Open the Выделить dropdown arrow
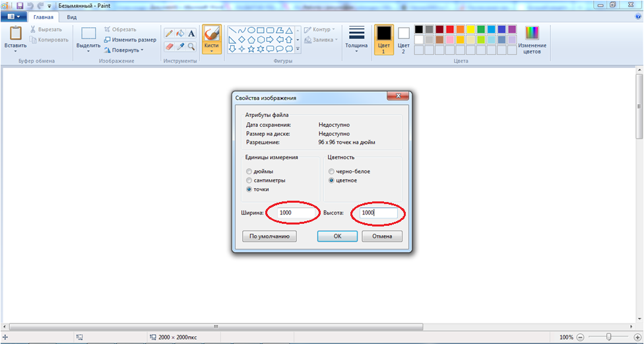Viewport: 644px width, 344px height. click(88, 51)
